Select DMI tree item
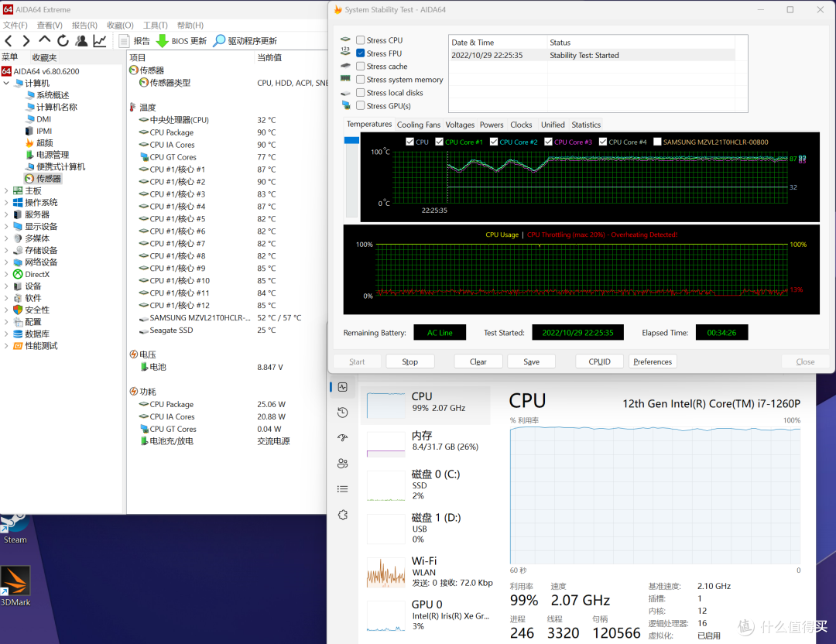836x644 pixels. click(38, 119)
